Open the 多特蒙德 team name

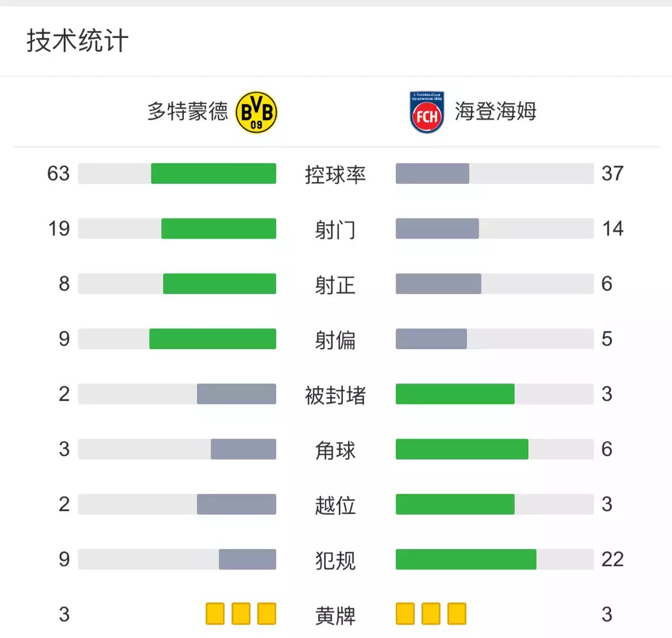(x=188, y=112)
